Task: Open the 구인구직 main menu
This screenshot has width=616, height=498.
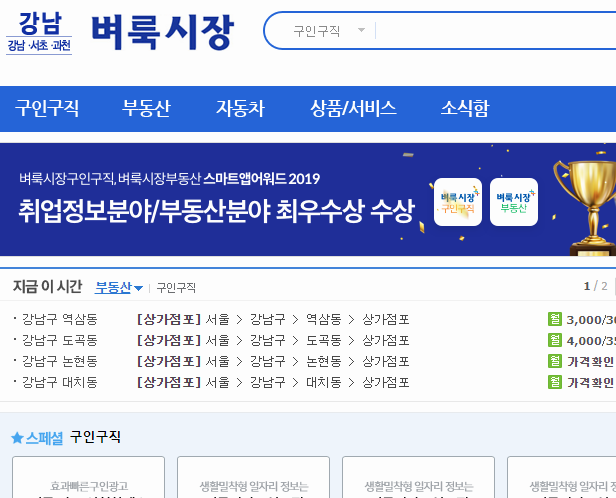Action: click(47, 108)
